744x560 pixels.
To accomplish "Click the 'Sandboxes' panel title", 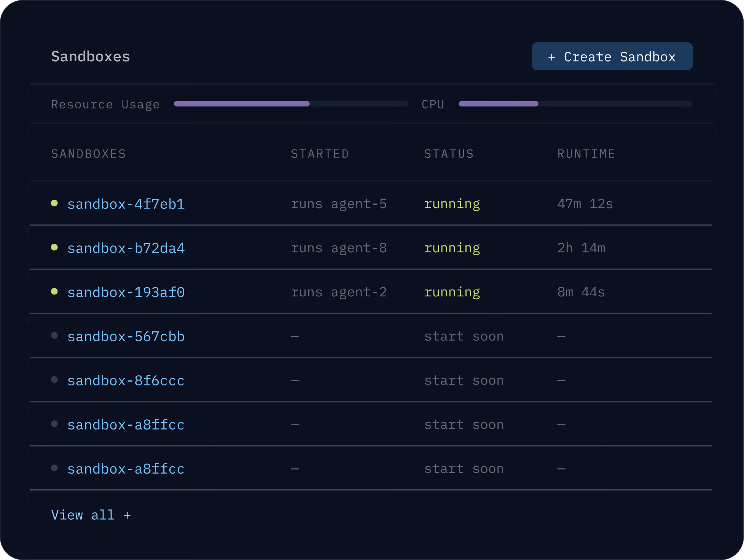I will pyautogui.click(x=91, y=56).
